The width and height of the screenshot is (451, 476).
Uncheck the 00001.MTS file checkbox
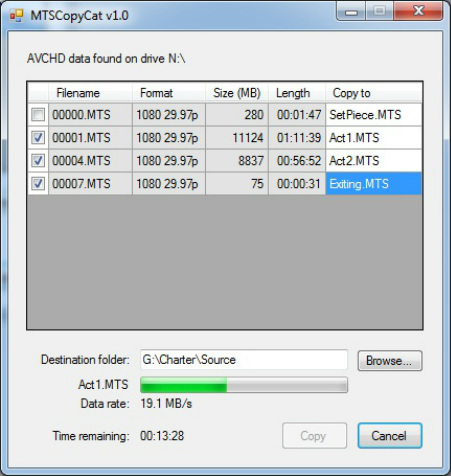click(38, 138)
